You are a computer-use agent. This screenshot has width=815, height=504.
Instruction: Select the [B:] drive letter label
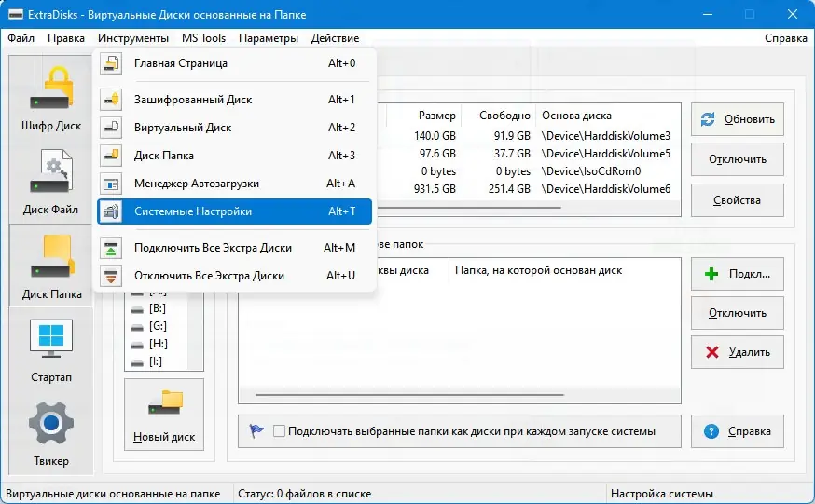pyautogui.click(x=158, y=309)
